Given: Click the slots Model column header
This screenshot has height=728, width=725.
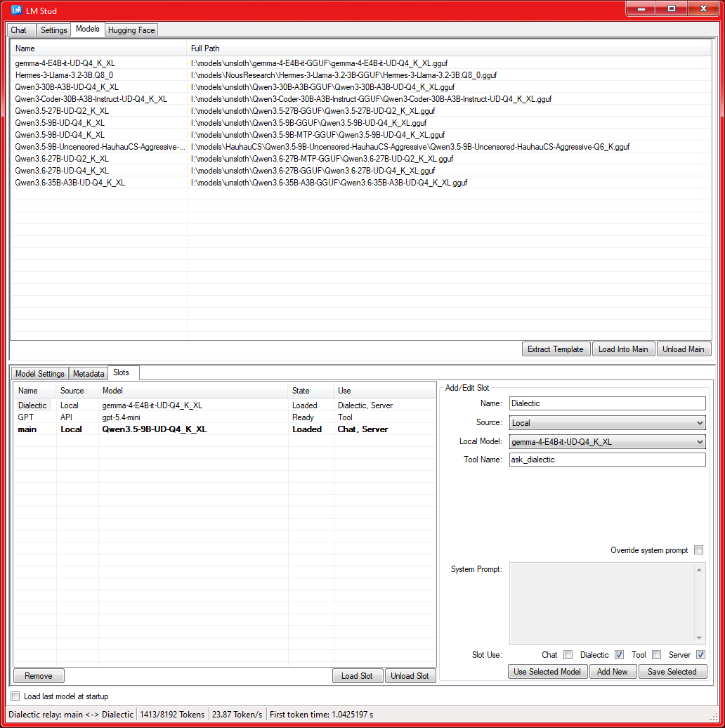Looking at the screenshot, I should (194, 391).
